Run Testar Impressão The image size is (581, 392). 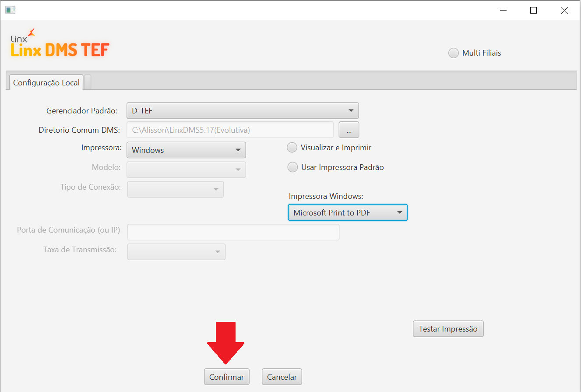[448, 329]
